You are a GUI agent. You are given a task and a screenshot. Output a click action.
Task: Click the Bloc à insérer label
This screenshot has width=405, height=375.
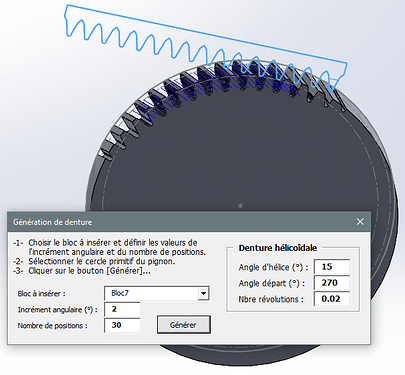tap(41, 294)
